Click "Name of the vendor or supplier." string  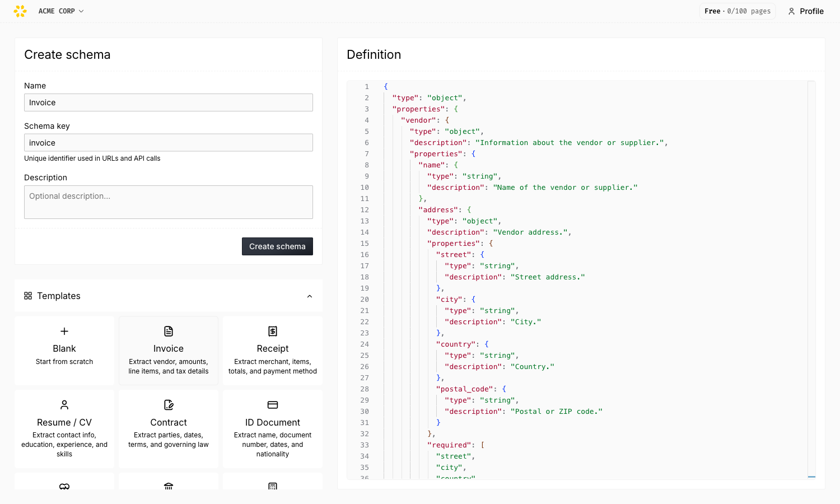point(565,188)
